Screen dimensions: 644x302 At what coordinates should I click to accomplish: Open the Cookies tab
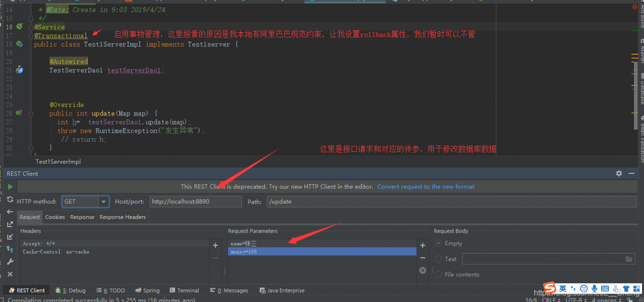point(55,217)
